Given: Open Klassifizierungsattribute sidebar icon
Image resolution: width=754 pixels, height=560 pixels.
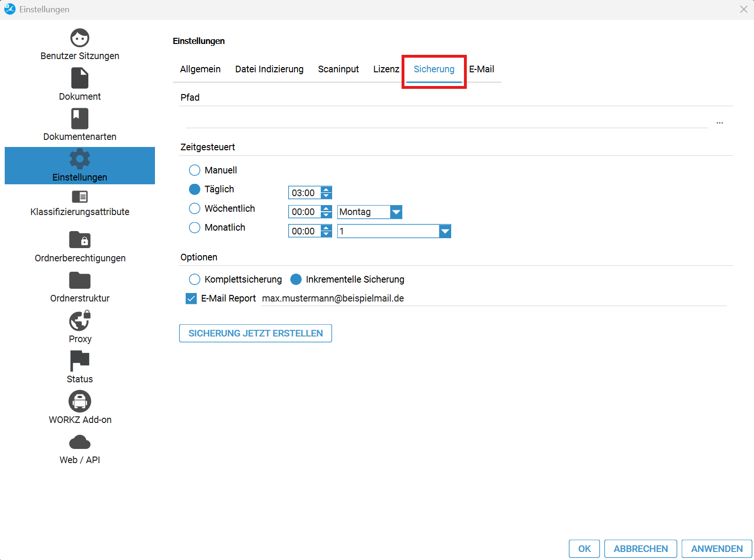Looking at the screenshot, I should coord(80,197).
